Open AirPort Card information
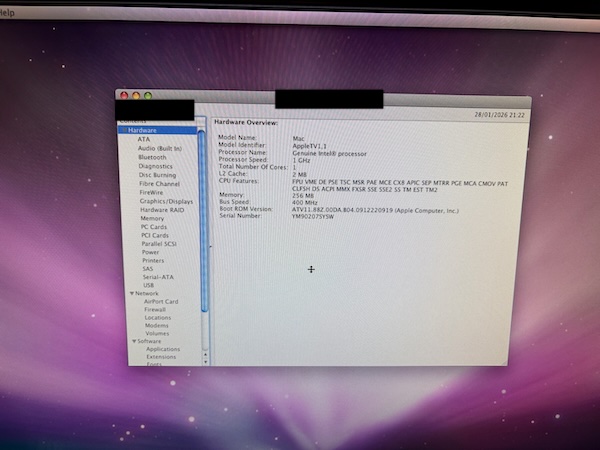 pos(161,302)
